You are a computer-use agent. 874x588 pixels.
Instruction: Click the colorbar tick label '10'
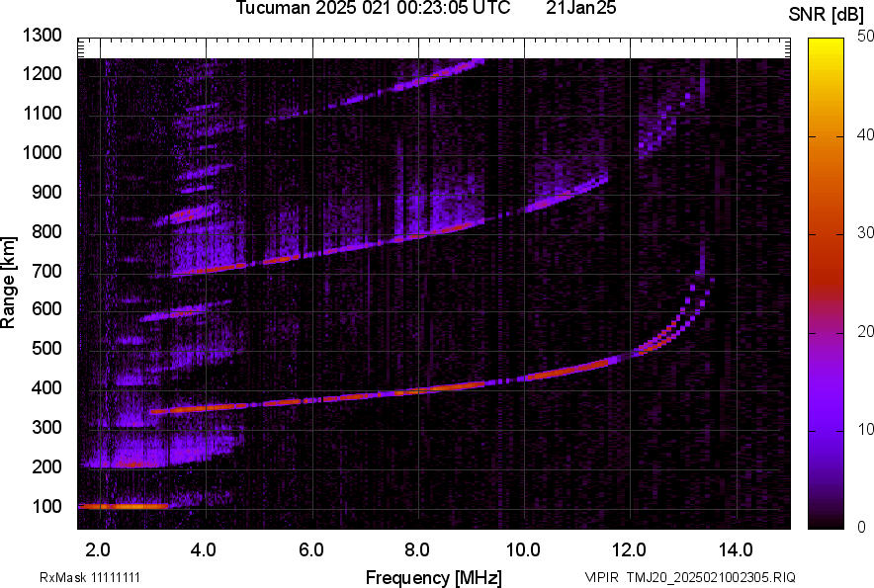866,429
